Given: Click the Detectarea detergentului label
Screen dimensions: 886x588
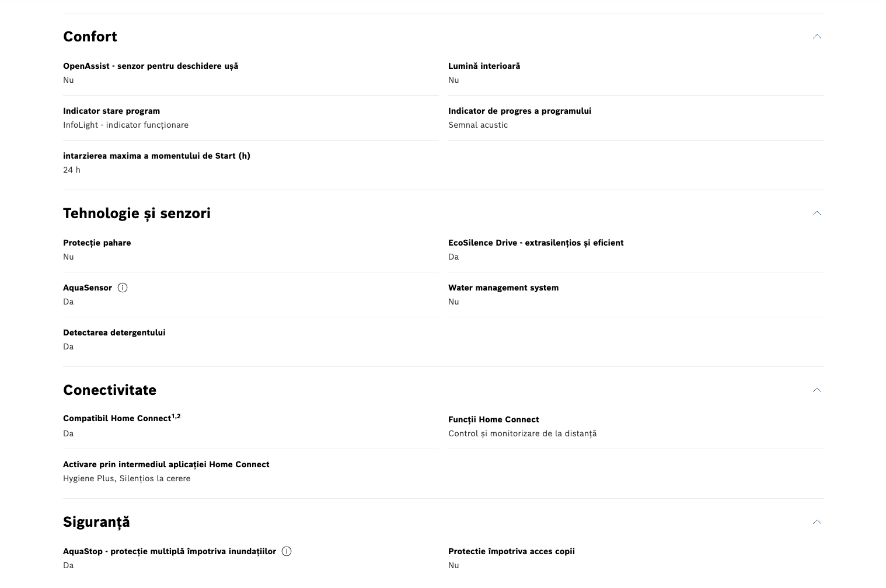Looking at the screenshot, I should pyautogui.click(x=114, y=332).
